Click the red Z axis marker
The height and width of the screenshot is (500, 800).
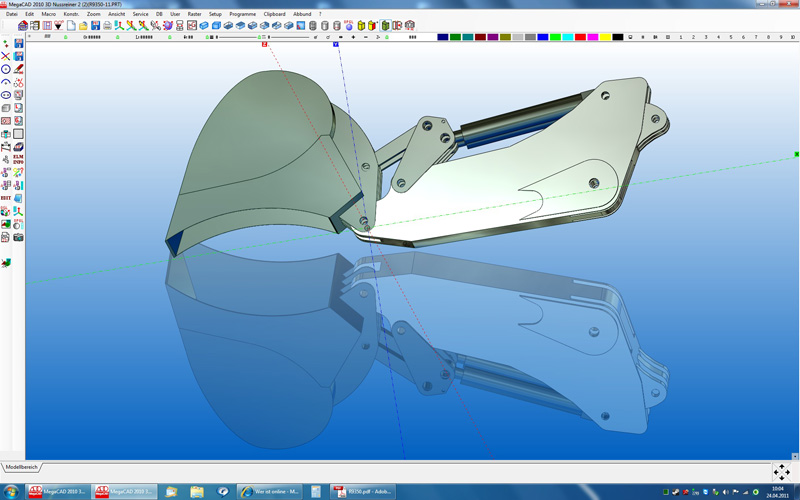[x=264, y=45]
